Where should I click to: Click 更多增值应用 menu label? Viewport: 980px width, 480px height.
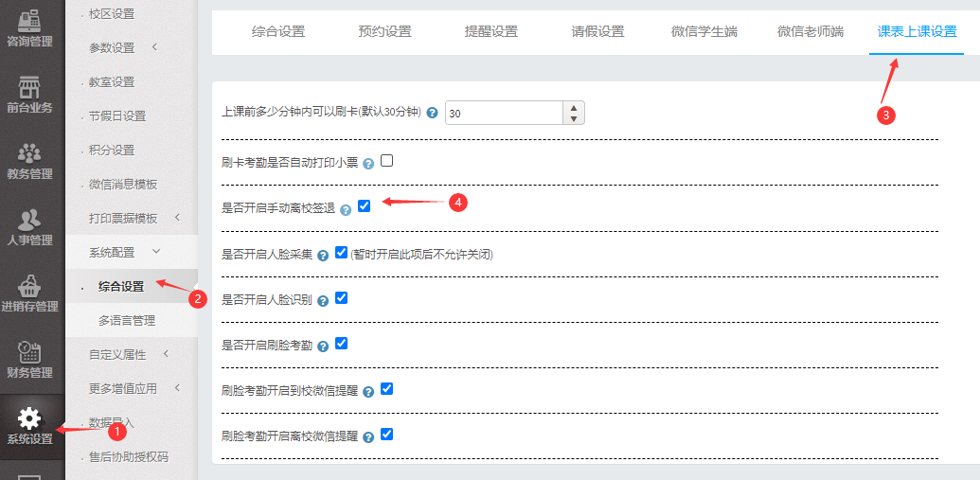tap(123, 389)
